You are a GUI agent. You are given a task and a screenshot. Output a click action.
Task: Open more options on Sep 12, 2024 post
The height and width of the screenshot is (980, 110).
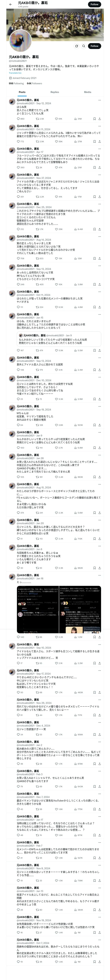pos(99,100)
